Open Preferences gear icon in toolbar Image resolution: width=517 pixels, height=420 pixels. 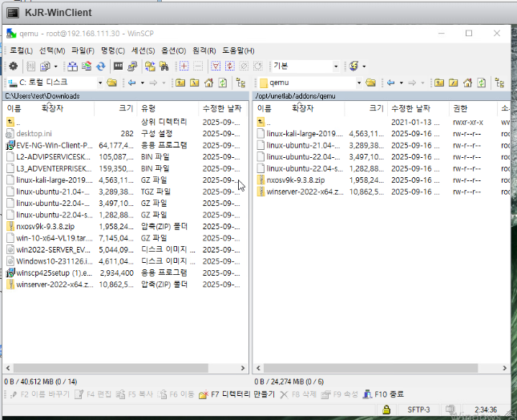tap(13, 67)
